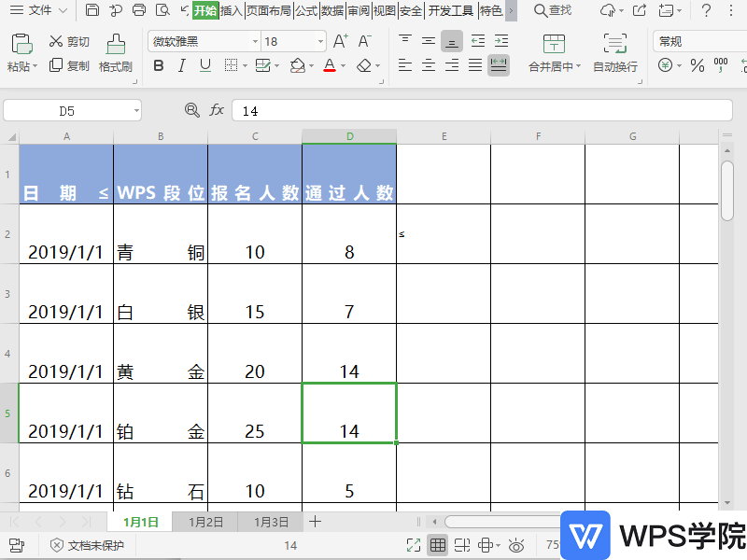747x560 pixels.
Task: Expand the font color dropdown arrow
Action: coord(345,66)
